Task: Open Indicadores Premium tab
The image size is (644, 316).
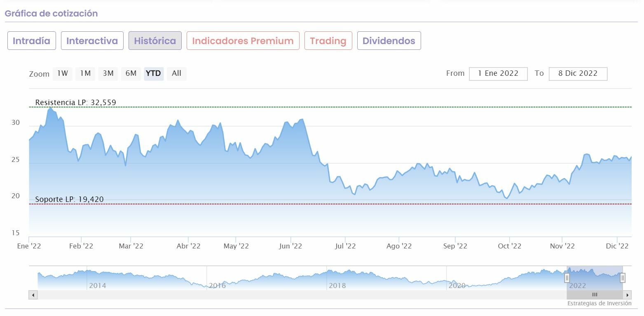Action: pos(243,41)
